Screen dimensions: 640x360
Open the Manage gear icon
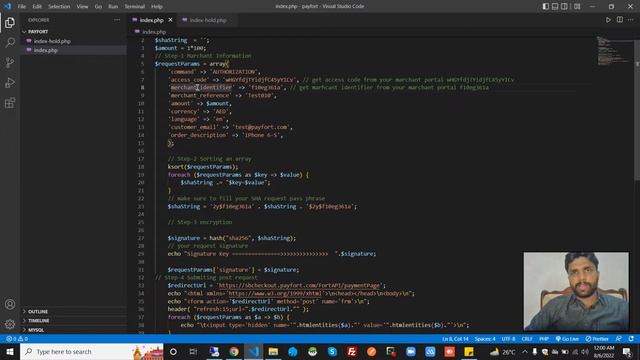[10, 324]
